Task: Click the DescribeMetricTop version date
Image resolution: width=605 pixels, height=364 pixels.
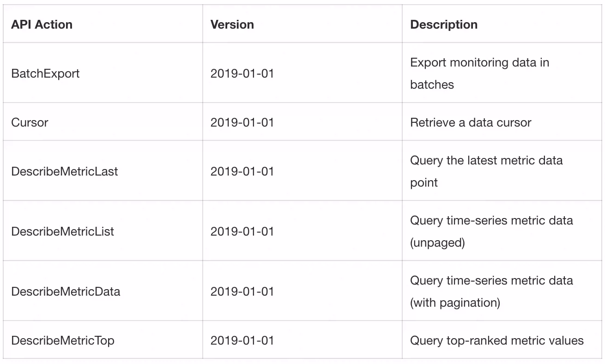Action: click(x=242, y=340)
